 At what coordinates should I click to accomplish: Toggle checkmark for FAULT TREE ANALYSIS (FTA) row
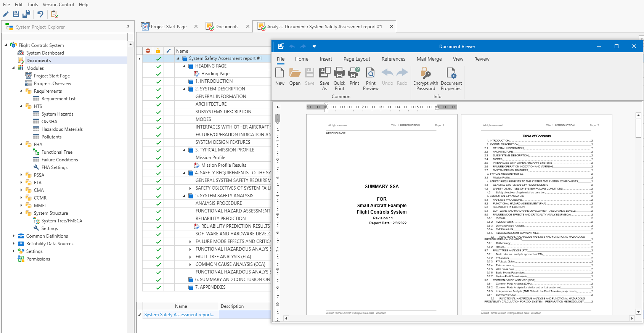158,257
